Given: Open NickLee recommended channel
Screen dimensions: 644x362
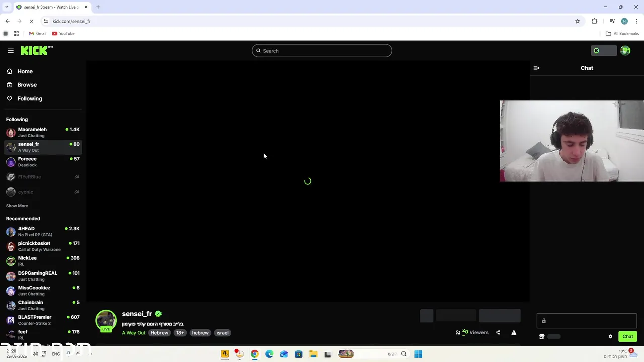Looking at the screenshot, I should [x=43, y=261].
